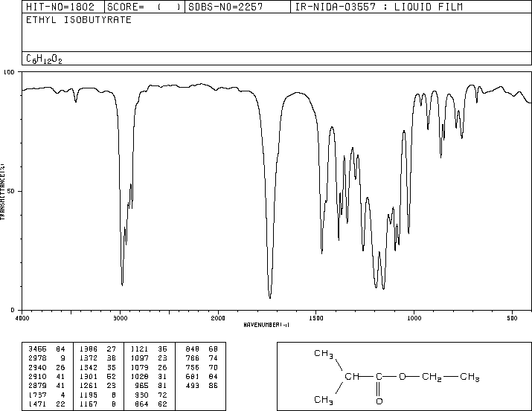Select peak table entry 848
This screenshot has height=411, width=532.
pyautogui.click(x=193, y=349)
